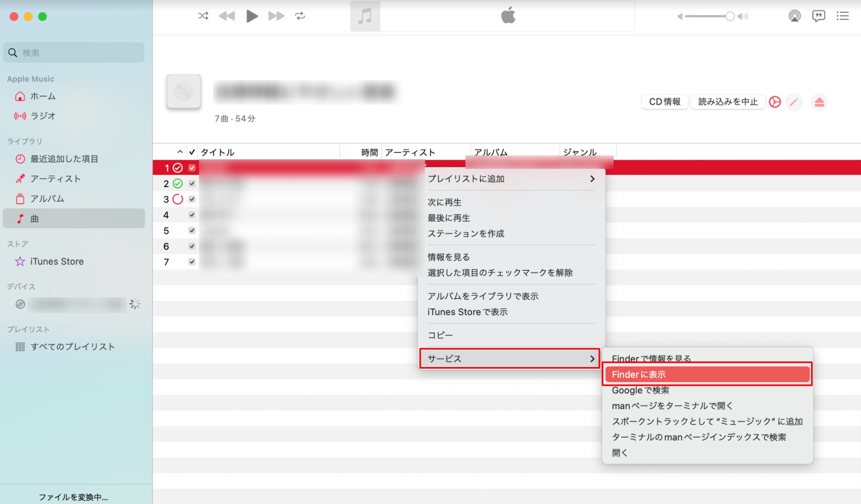Choose 情報を見る from the context menu
Screen dimensions: 861x504
point(449,257)
